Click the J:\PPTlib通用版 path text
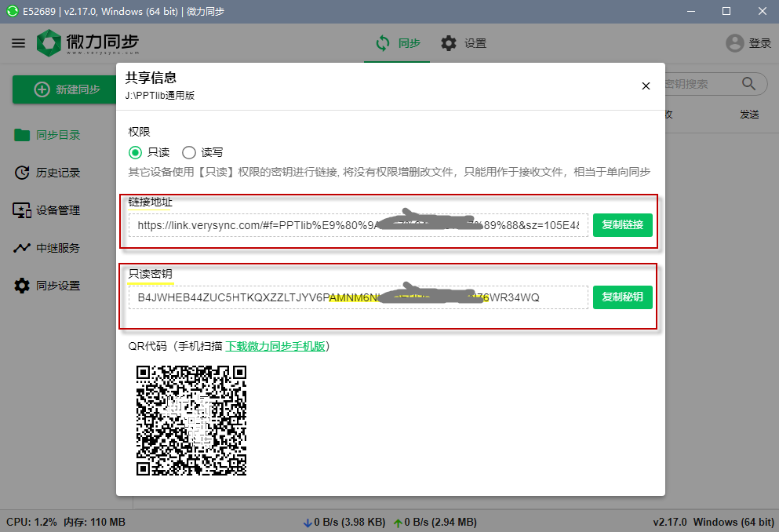The width and height of the screenshot is (779, 532). [x=159, y=96]
